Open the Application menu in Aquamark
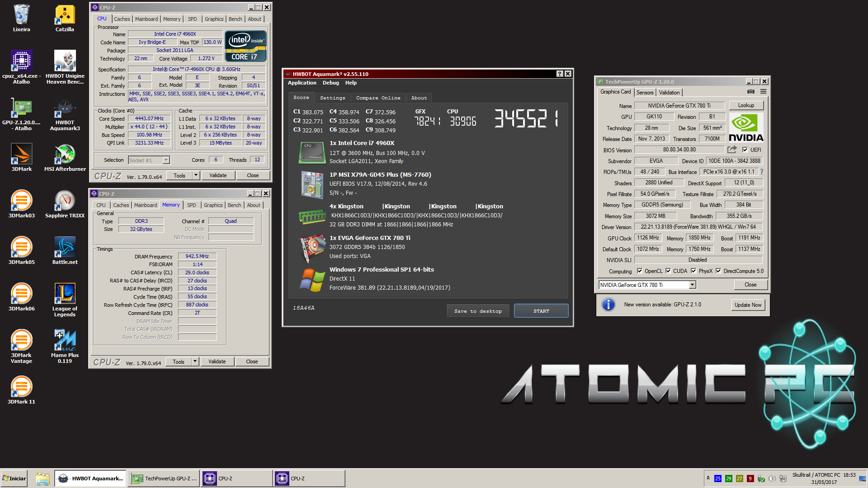 click(x=302, y=83)
